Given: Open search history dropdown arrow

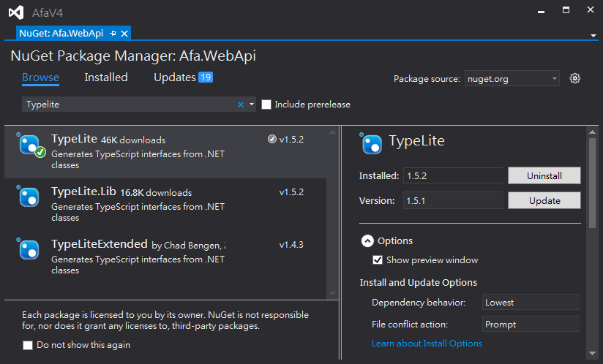Looking at the screenshot, I should 252,105.
